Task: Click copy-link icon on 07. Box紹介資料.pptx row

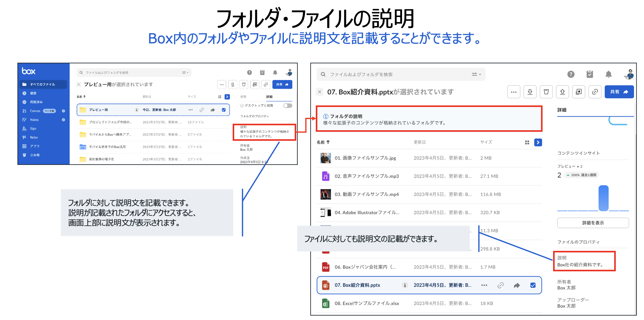Action: pos(500,285)
